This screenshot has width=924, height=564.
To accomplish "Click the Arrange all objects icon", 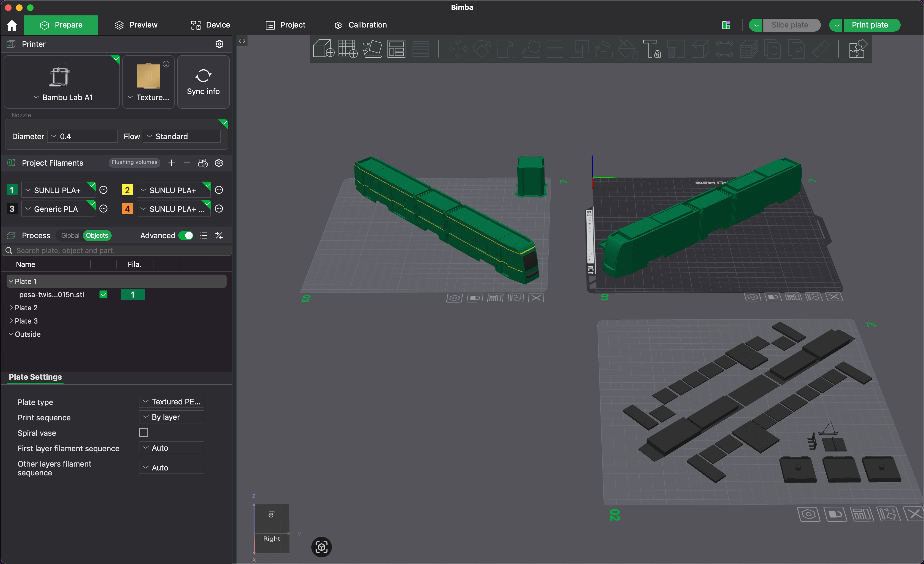I will point(396,49).
